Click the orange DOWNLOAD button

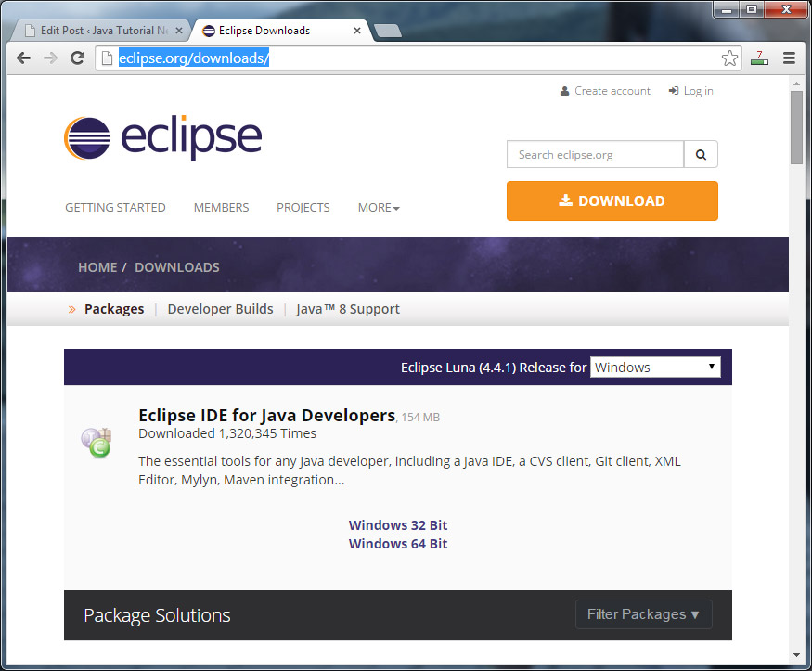(612, 200)
